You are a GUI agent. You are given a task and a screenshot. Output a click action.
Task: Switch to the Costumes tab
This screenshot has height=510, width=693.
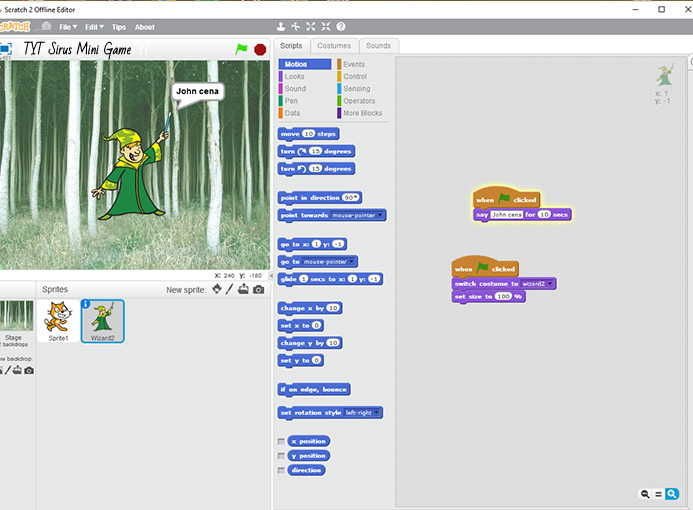[334, 46]
